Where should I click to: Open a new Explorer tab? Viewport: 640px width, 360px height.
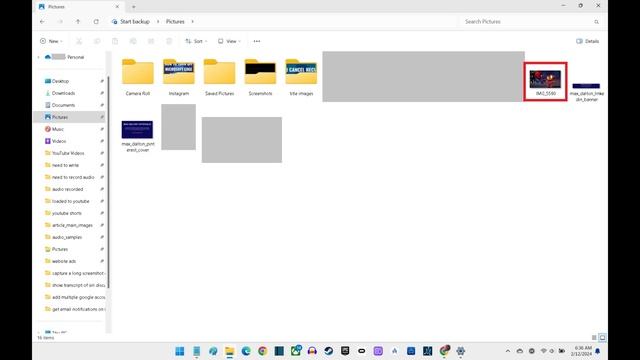[x=133, y=7]
